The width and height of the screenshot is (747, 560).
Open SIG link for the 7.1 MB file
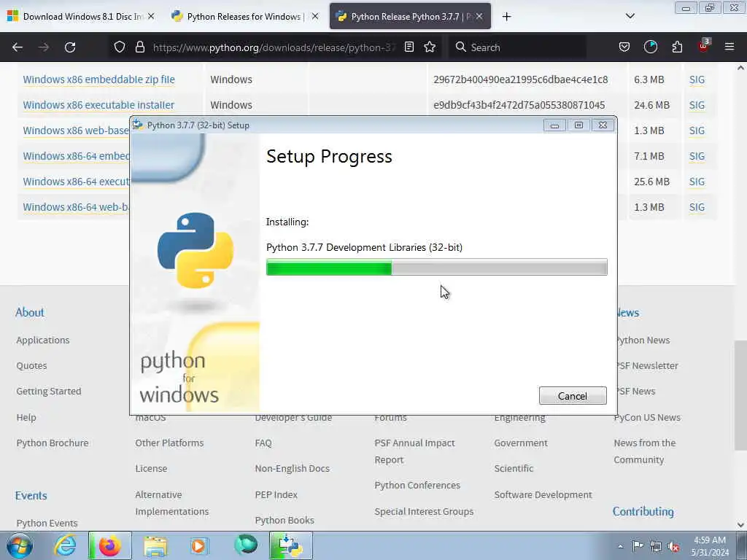coord(697,156)
